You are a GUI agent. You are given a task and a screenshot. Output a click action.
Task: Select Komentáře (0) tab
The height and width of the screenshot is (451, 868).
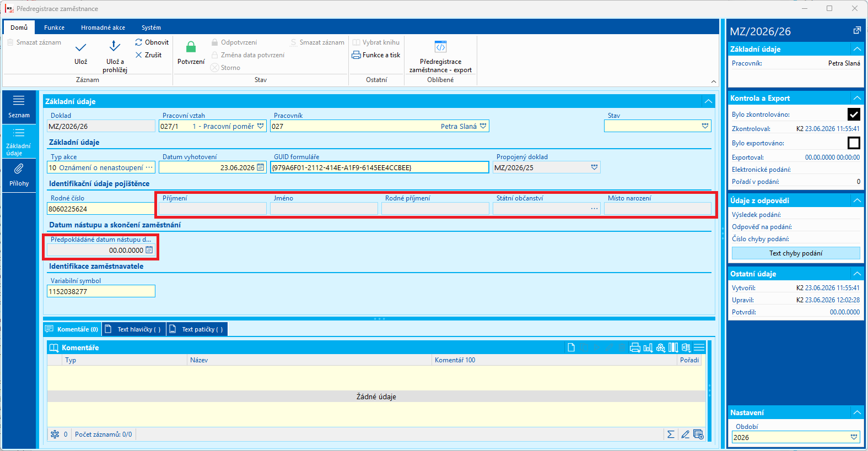click(72, 329)
